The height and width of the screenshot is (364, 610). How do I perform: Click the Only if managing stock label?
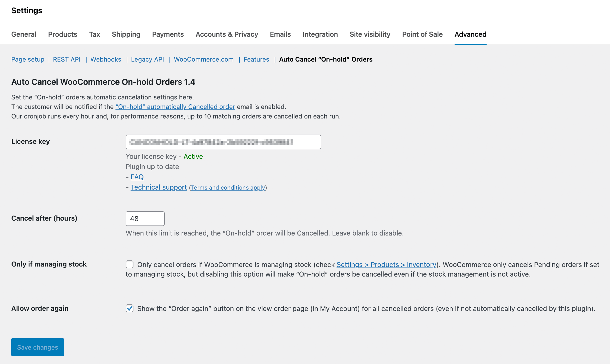click(49, 264)
